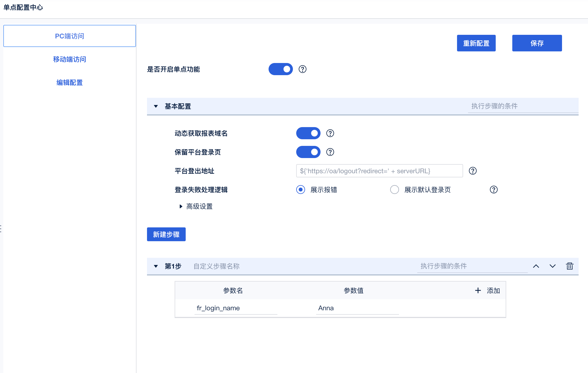Disable 动态获取报表域名 switch

(x=308, y=133)
